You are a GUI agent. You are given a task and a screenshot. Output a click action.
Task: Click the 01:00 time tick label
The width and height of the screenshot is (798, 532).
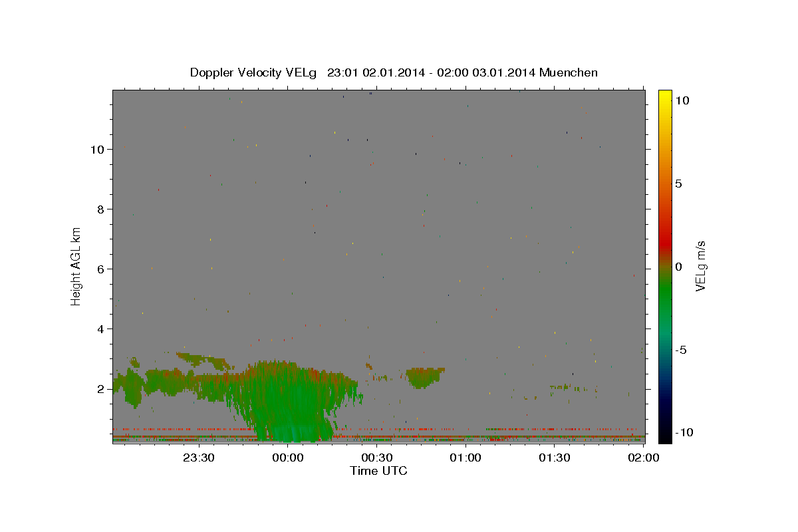click(465, 458)
